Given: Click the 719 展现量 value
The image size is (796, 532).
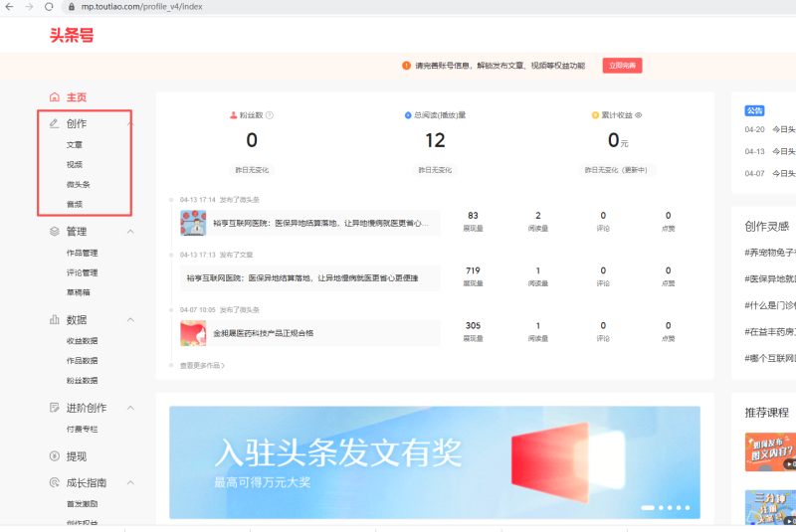Looking at the screenshot, I should pyautogui.click(x=474, y=270).
